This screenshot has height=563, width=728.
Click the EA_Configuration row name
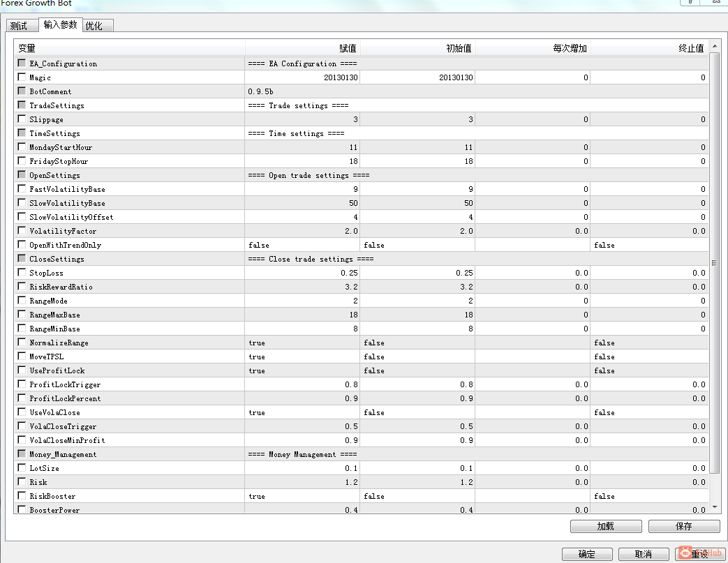[63, 63]
